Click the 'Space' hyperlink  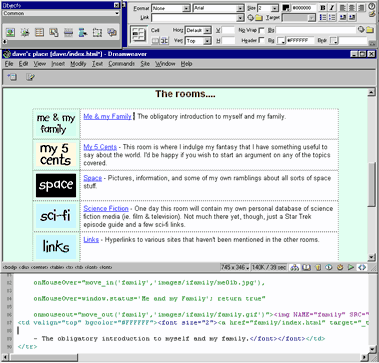pyautogui.click(x=93, y=178)
